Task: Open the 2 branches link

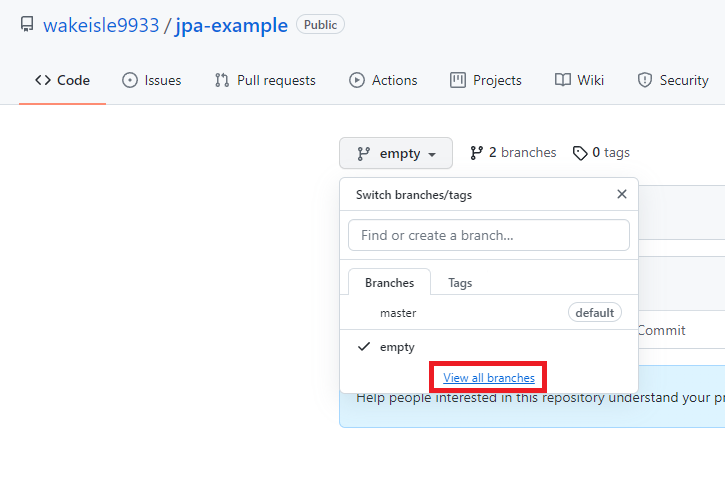Action: [x=513, y=153]
